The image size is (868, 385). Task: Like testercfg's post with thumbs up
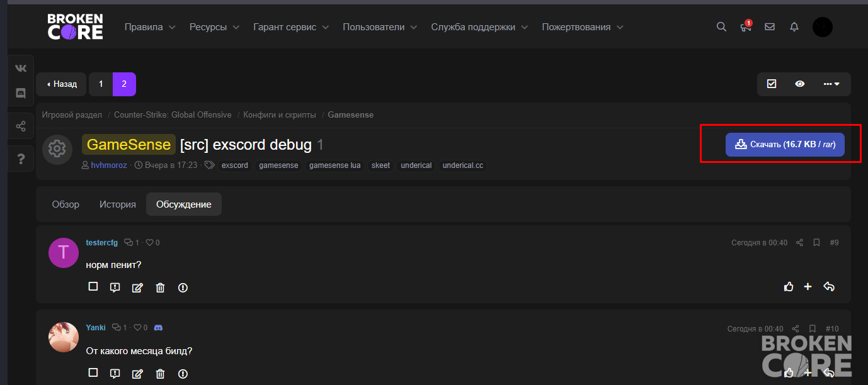pyautogui.click(x=789, y=287)
